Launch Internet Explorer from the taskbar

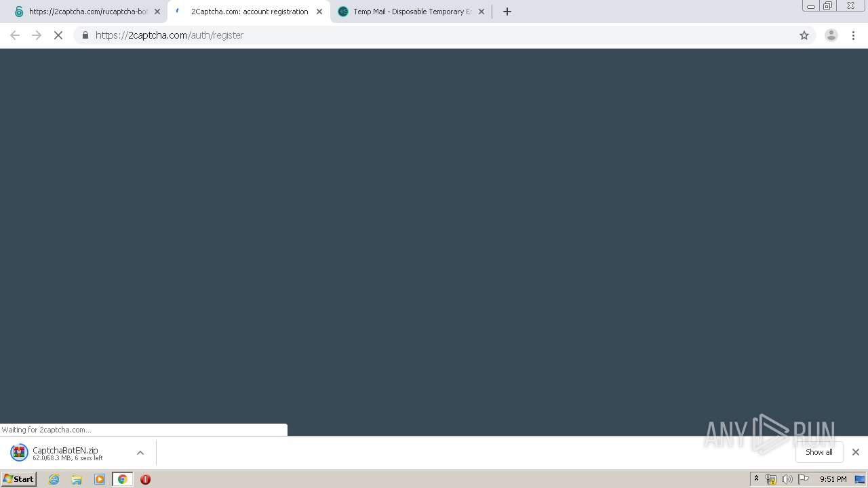[x=54, y=479]
